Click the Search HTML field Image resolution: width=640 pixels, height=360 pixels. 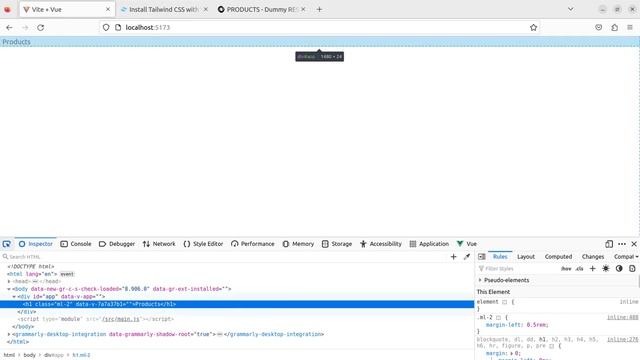pos(224,257)
